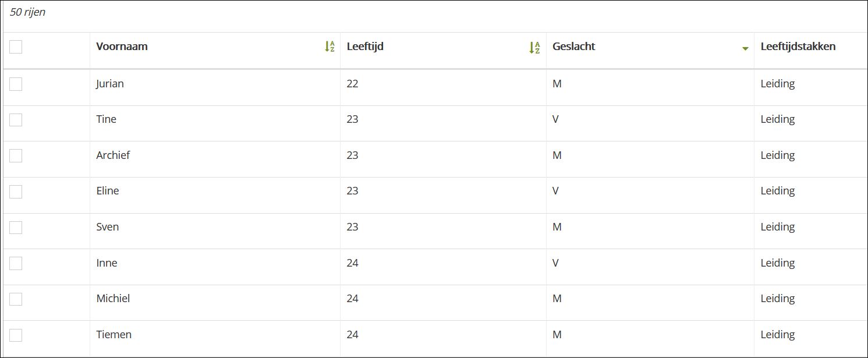
Task: Click the Voornaam column header
Action: (x=122, y=47)
